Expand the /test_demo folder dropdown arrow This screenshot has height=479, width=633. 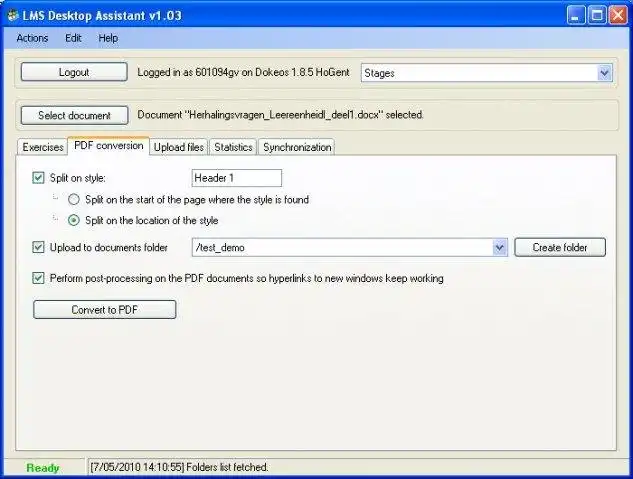500,247
